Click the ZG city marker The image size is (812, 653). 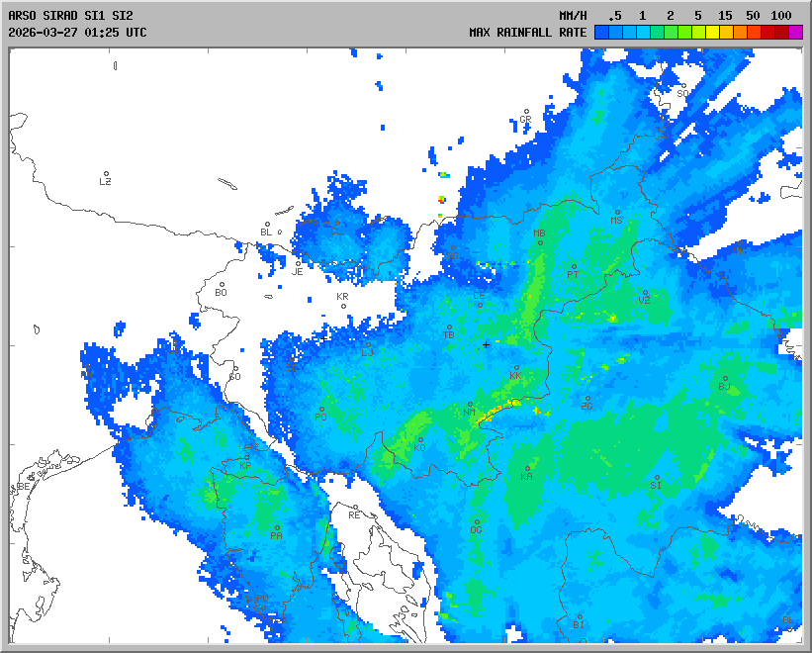click(587, 399)
